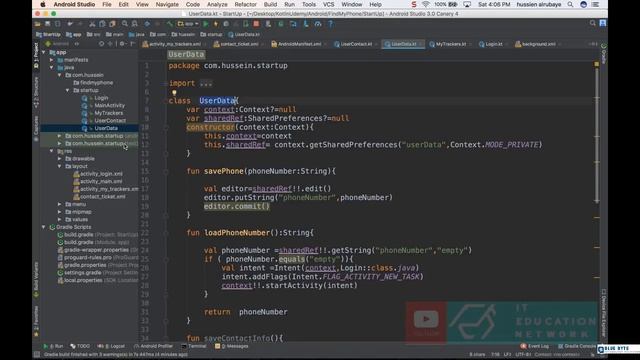Viewport: 640px width, 360px height.
Task: Switch to the MyTrackers.kt tab
Action: [x=450, y=44]
